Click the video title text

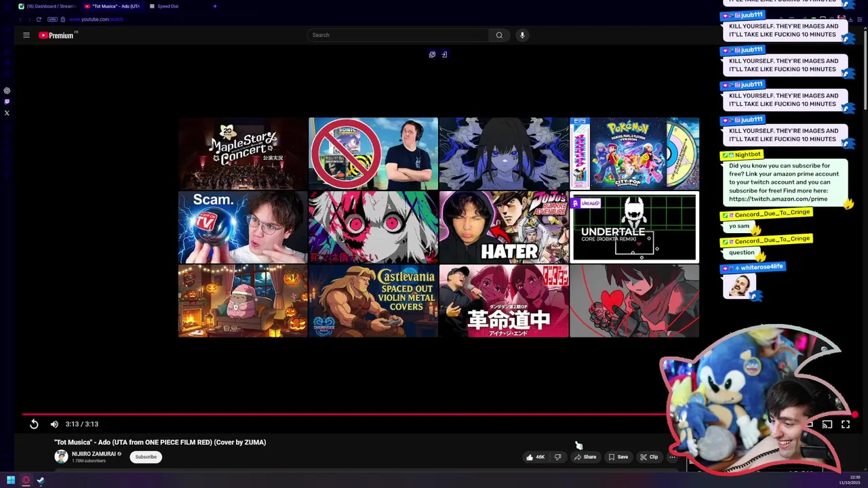[x=160, y=442]
